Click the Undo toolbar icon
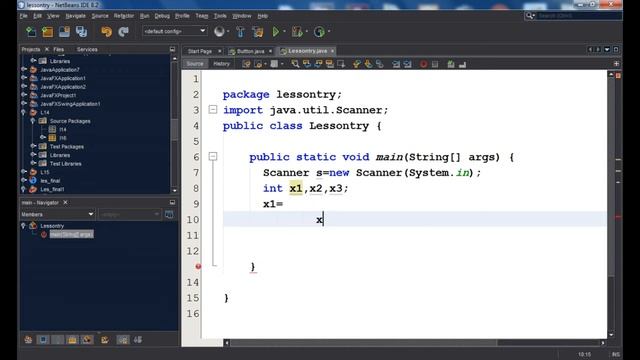The width and height of the screenshot is (640, 360). click(x=107, y=31)
